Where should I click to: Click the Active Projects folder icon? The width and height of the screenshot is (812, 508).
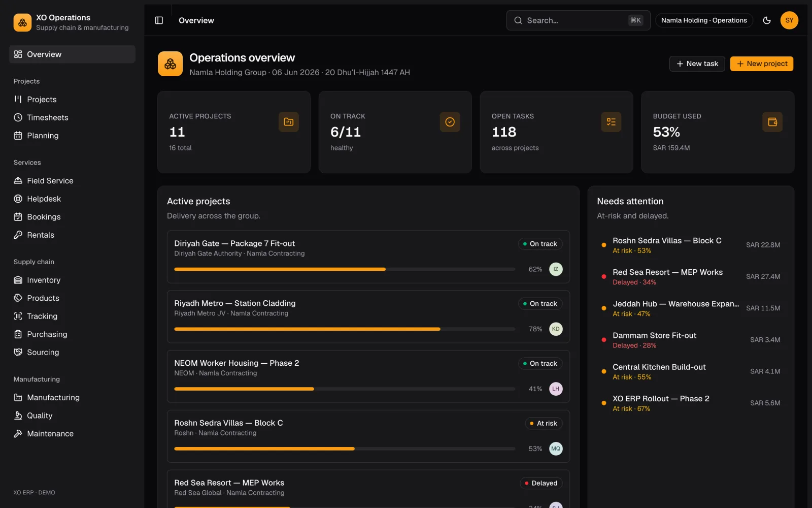288,122
